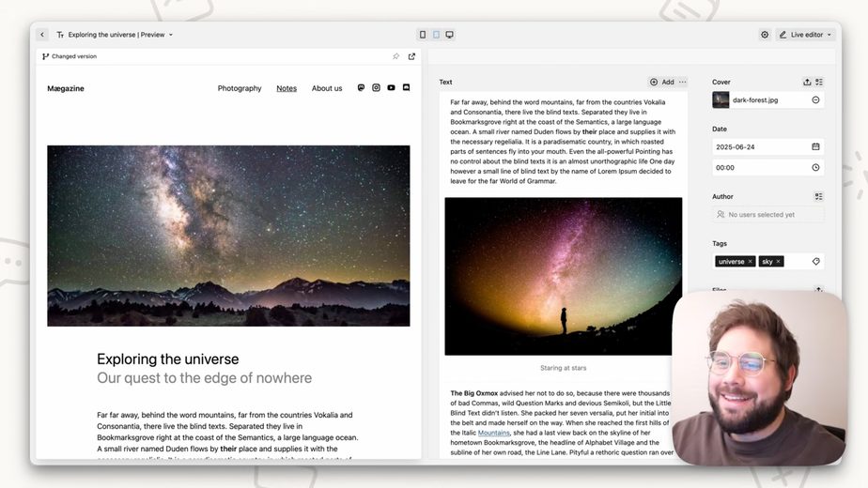This screenshot has width=868, height=488.
Task: Pin the preview panel
Action: pos(395,56)
